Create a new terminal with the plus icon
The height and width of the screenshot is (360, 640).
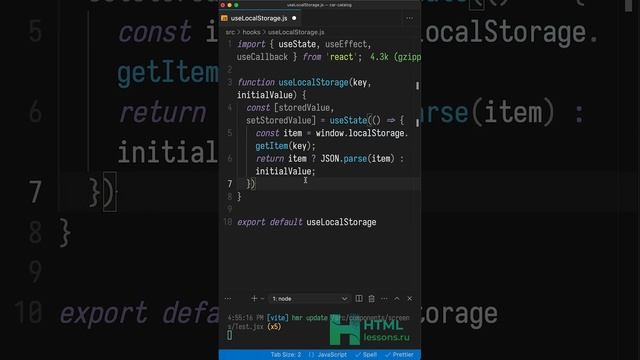(254, 299)
